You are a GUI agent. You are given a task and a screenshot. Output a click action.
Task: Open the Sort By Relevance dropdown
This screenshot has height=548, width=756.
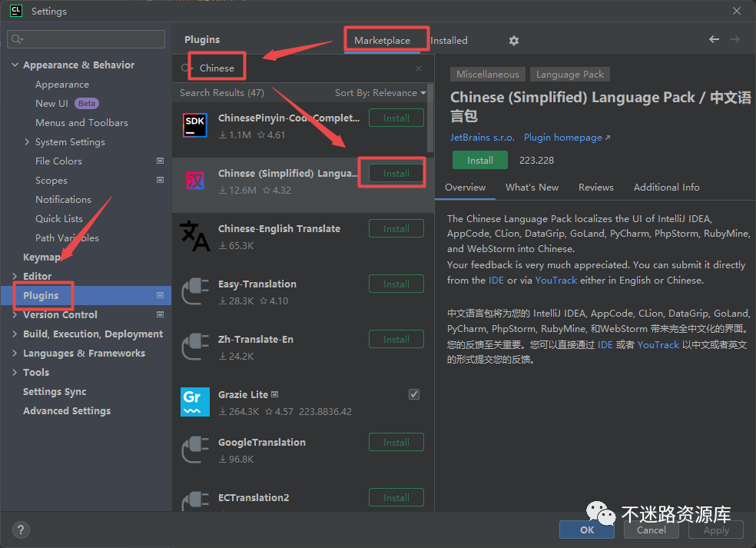(x=380, y=93)
